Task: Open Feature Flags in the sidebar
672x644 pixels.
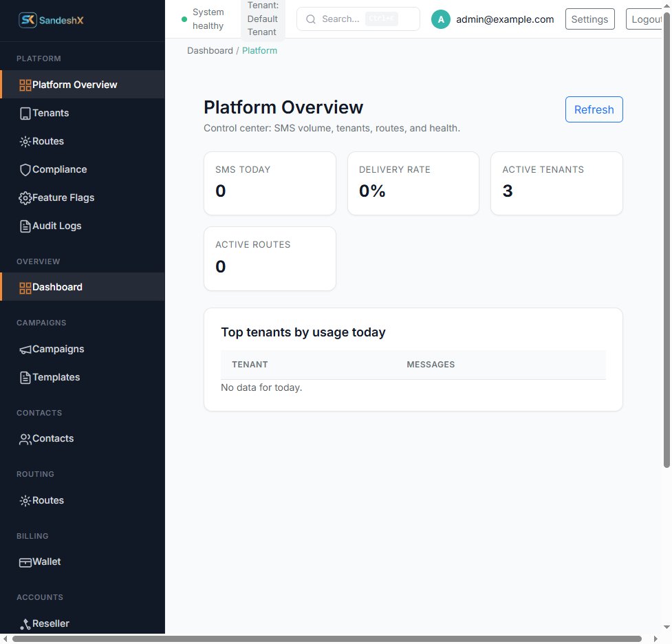Action: click(83, 197)
